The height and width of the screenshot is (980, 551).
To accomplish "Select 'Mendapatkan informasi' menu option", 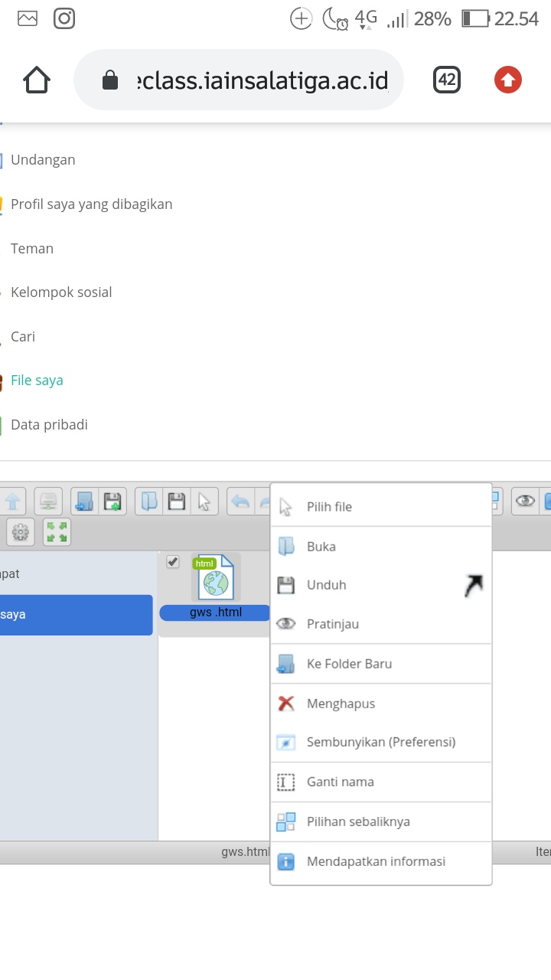I will point(376,861).
